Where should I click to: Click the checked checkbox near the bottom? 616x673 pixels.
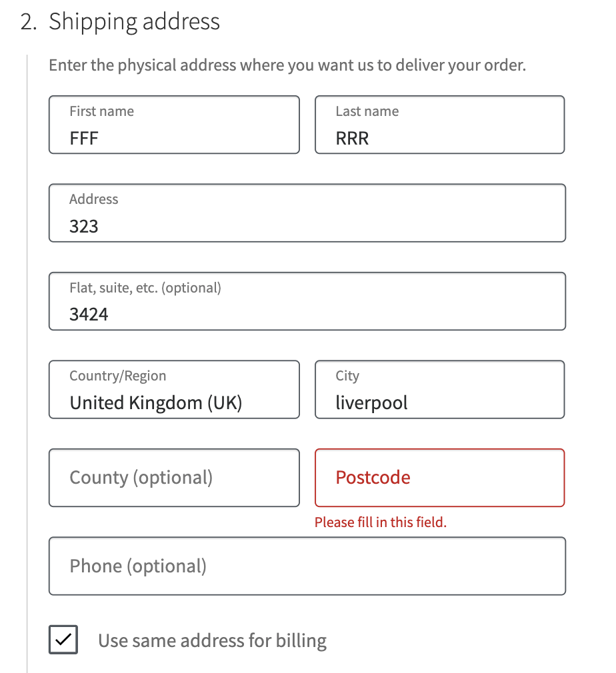[x=63, y=639]
